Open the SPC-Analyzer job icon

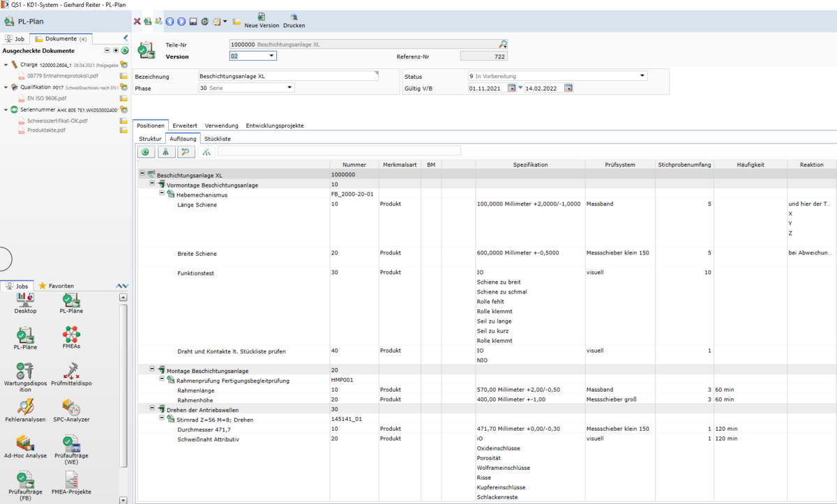[71, 410]
